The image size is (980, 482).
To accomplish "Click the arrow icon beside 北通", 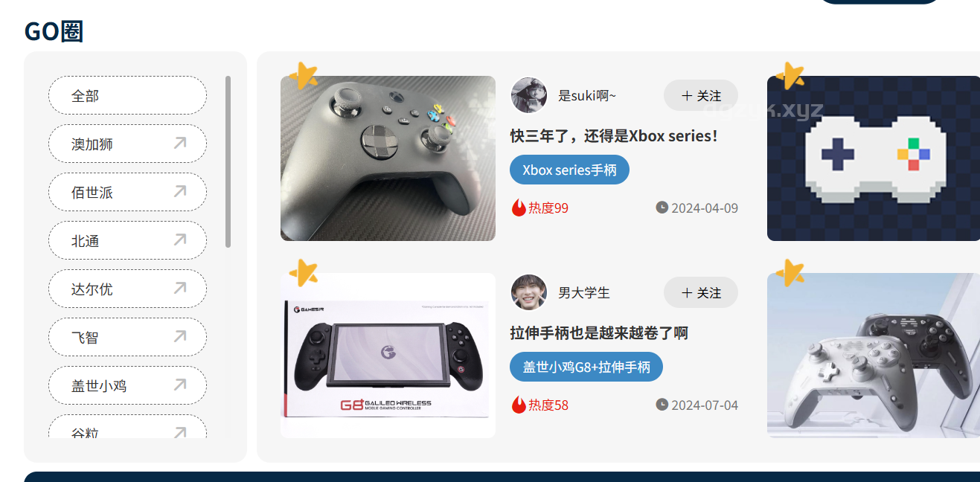I will click(179, 240).
